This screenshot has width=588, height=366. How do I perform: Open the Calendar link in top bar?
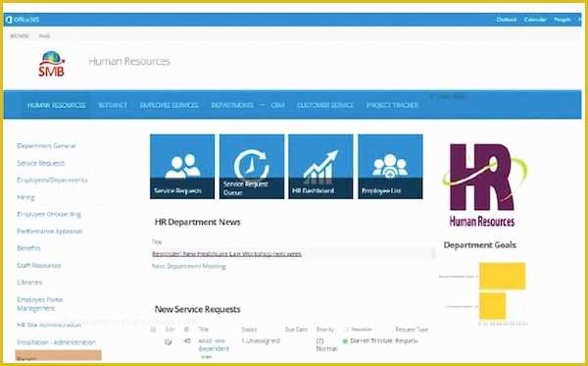click(535, 20)
